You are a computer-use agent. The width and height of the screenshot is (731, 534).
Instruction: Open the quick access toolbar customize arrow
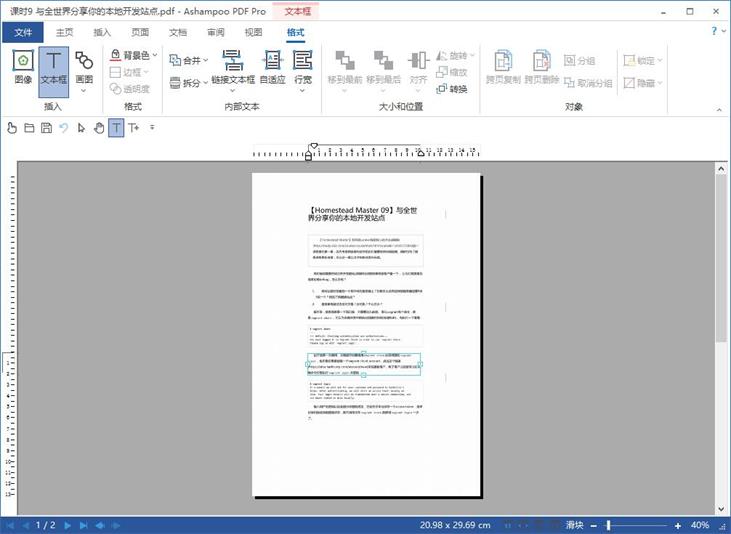(x=152, y=127)
